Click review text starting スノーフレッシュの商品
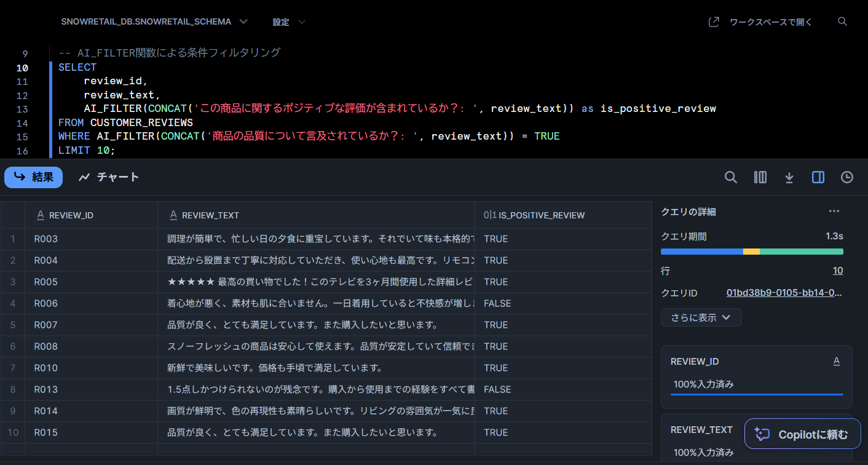868x465 pixels. pos(320,346)
